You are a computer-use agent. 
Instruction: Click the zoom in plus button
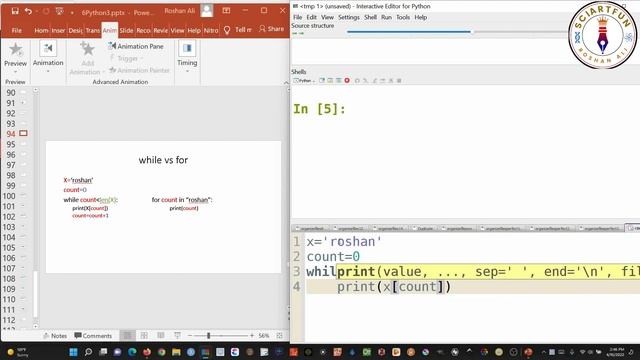(252, 336)
